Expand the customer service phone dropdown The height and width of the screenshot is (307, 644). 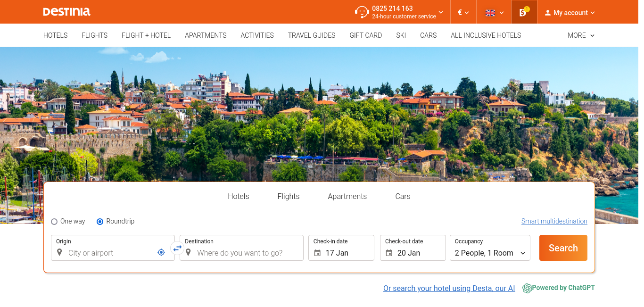441,12
